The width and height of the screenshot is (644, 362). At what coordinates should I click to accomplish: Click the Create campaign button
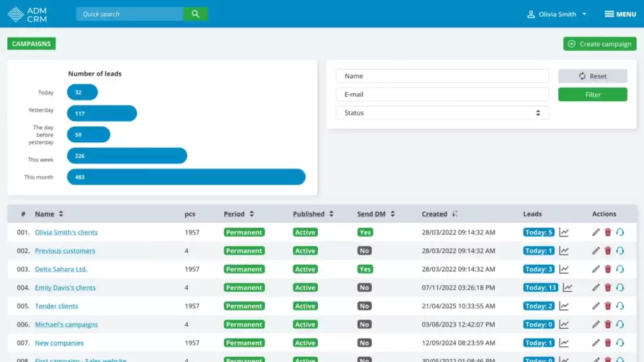pyautogui.click(x=600, y=44)
